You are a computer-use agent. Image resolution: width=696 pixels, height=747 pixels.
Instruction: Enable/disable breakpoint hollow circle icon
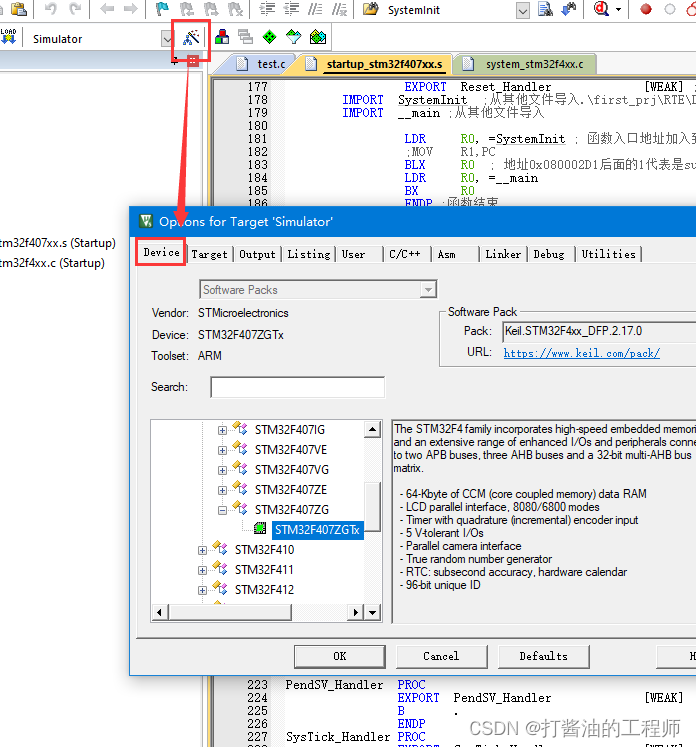pos(670,9)
